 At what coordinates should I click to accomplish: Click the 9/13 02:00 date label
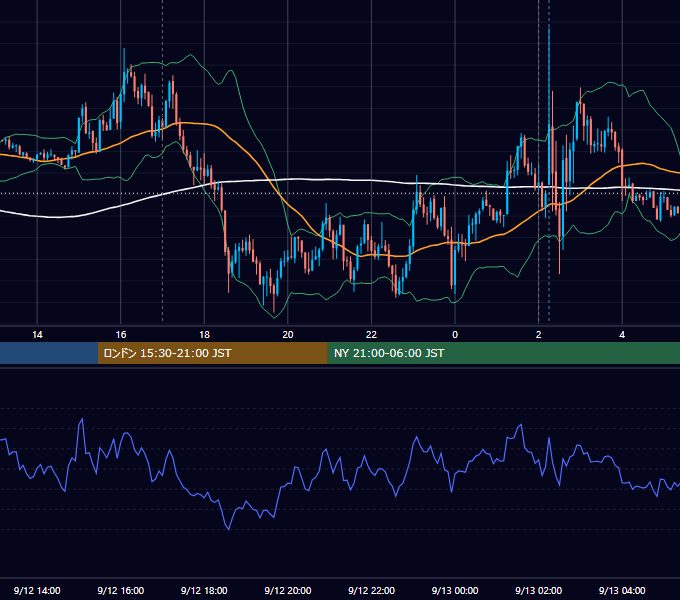539,590
